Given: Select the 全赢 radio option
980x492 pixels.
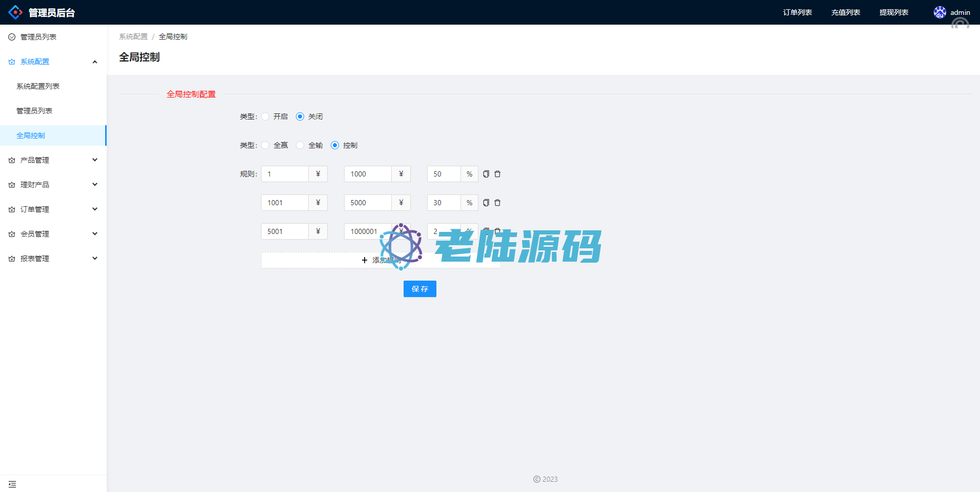Looking at the screenshot, I should click(265, 145).
